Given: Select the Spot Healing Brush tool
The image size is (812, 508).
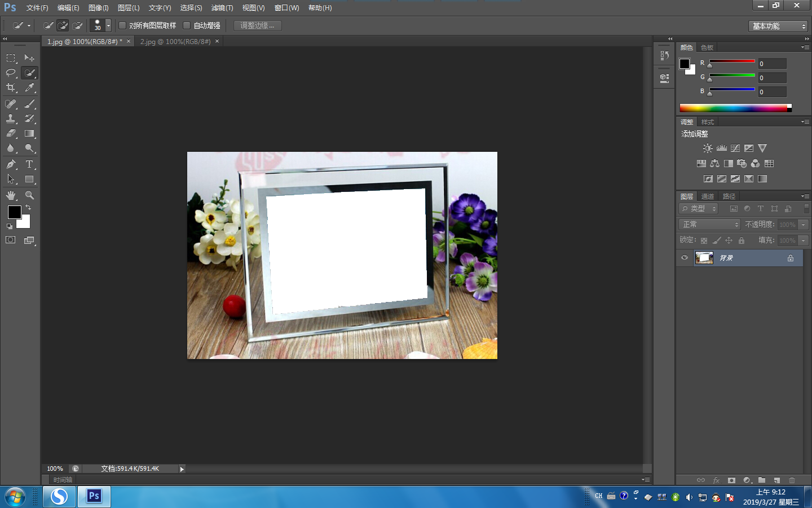Looking at the screenshot, I should 11,104.
